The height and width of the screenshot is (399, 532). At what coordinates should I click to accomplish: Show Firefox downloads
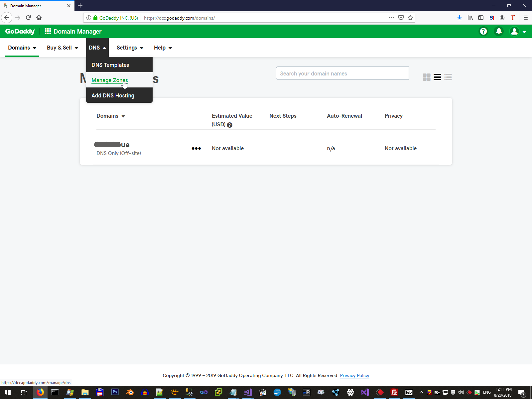pos(459,18)
